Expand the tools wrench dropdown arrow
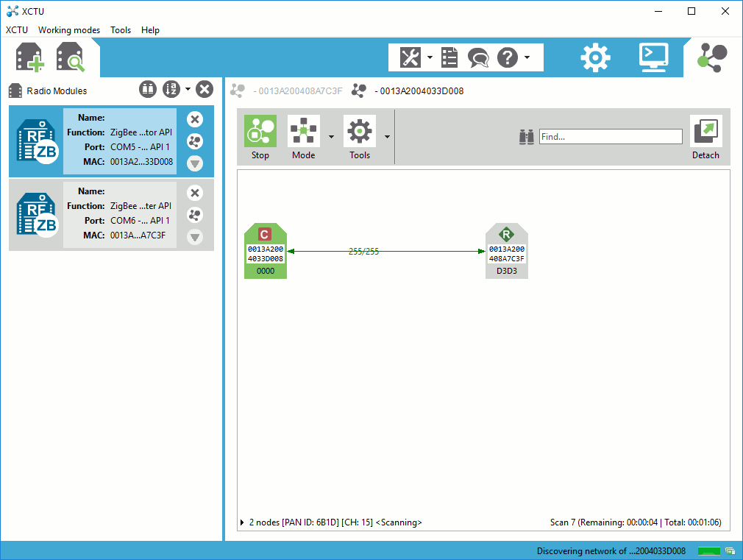The height and width of the screenshot is (560, 743). click(430, 57)
